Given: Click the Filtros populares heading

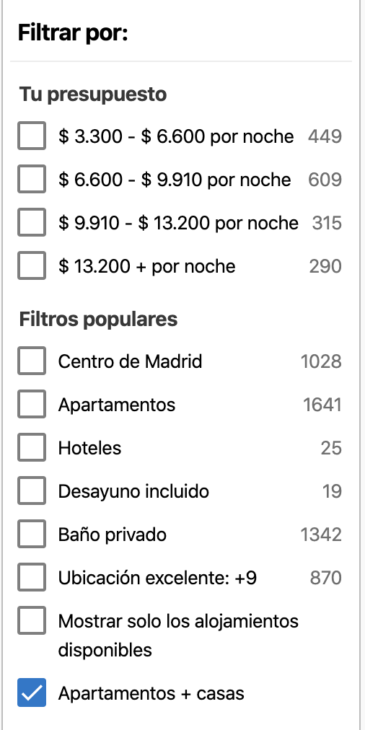Looking at the screenshot, I should (x=98, y=319).
